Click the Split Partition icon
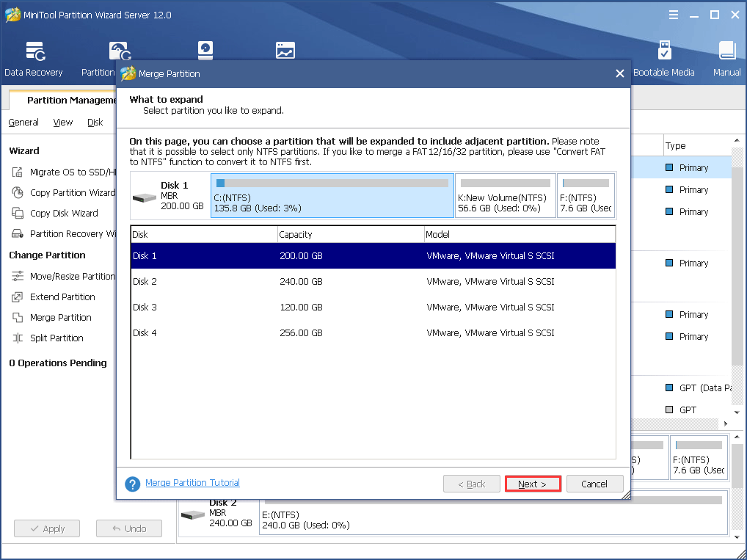747x560 pixels. coord(18,338)
